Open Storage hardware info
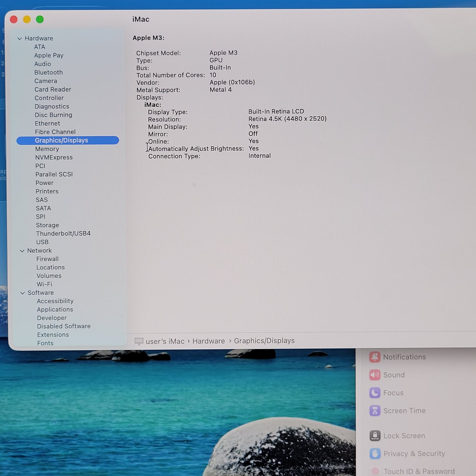This screenshot has height=476, width=476. coord(47,225)
